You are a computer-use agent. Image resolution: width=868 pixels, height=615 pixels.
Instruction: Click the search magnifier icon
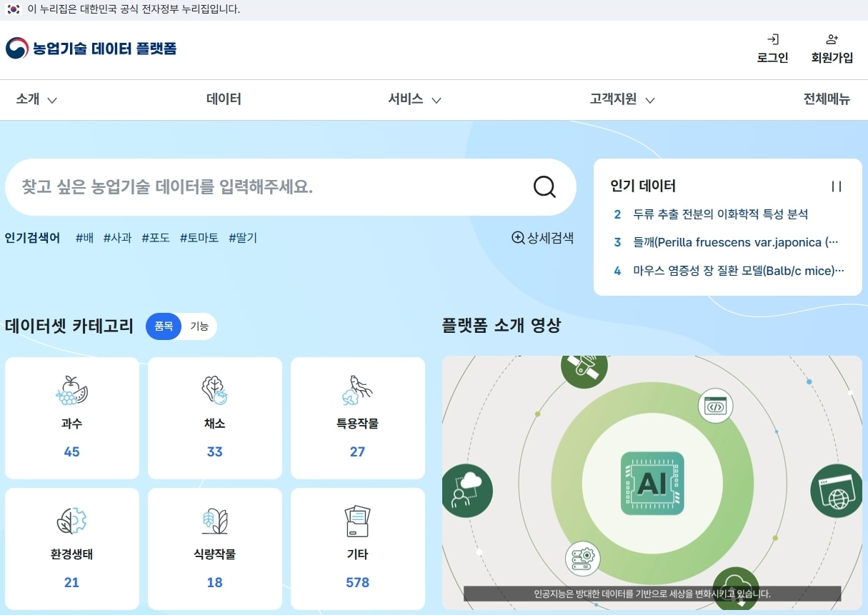(544, 186)
